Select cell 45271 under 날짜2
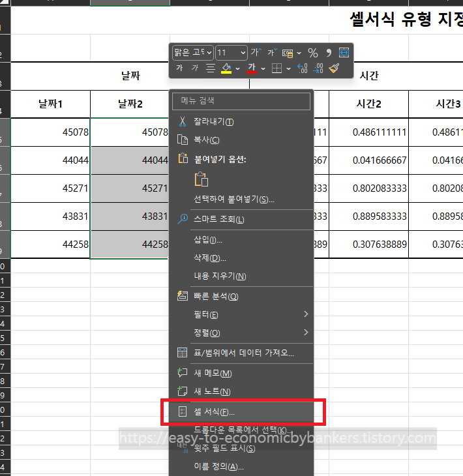This screenshot has height=476, width=463. click(130, 188)
